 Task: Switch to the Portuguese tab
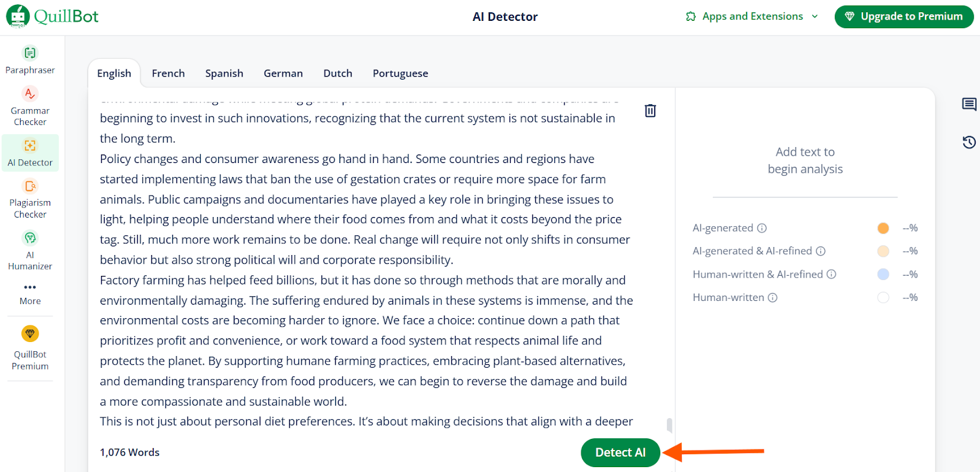click(x=401, y=74)
